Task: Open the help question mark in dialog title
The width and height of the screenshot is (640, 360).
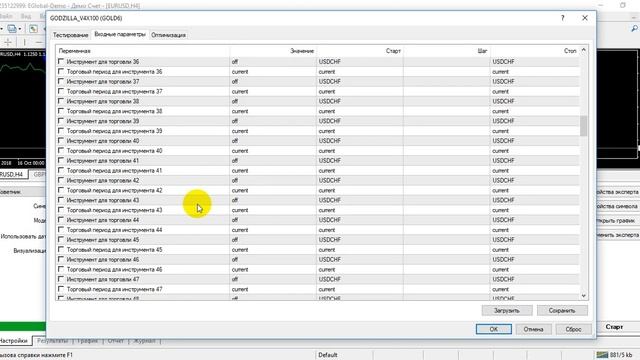Action: pyautogui.click(x=563, y=18)
